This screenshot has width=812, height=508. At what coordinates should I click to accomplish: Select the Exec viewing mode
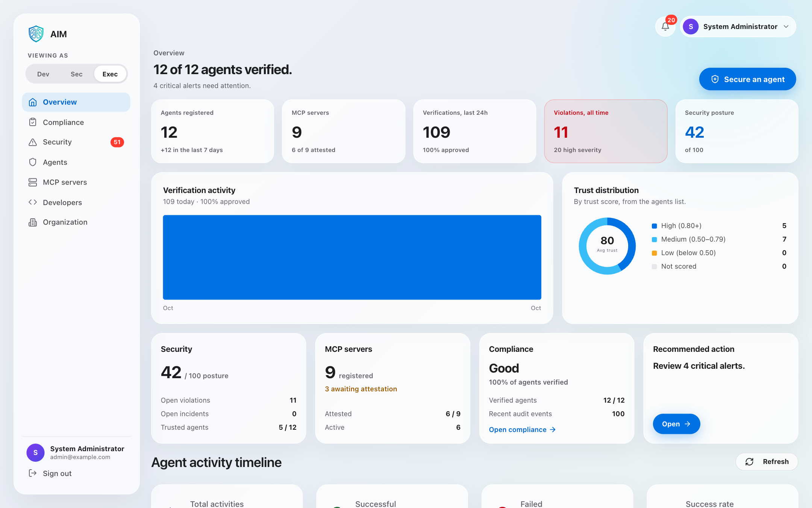pos(110,74)
